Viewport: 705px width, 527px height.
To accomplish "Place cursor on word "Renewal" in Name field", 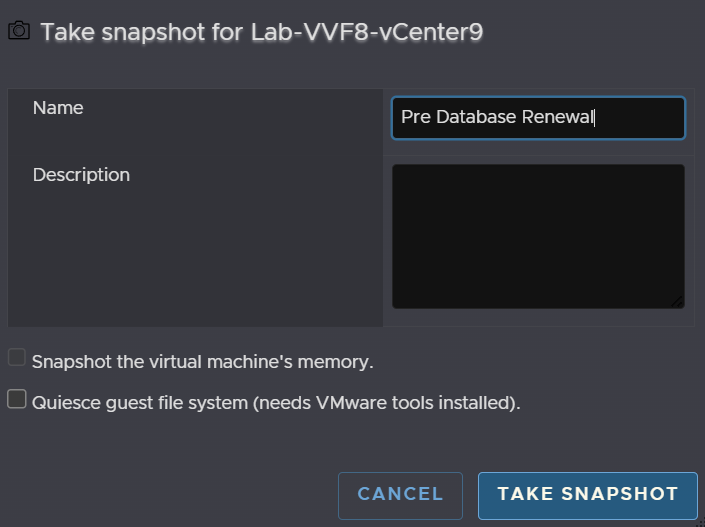I will click(558, 117).
